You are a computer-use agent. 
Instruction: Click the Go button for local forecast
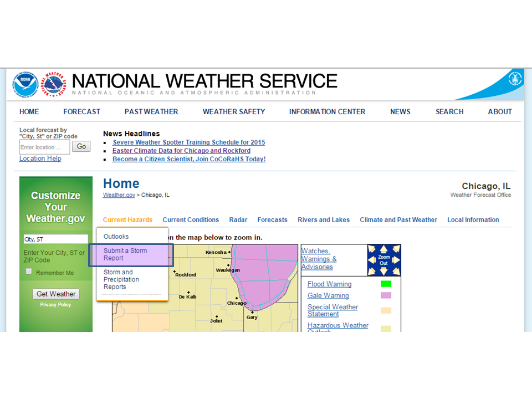(x=81, y=146)
